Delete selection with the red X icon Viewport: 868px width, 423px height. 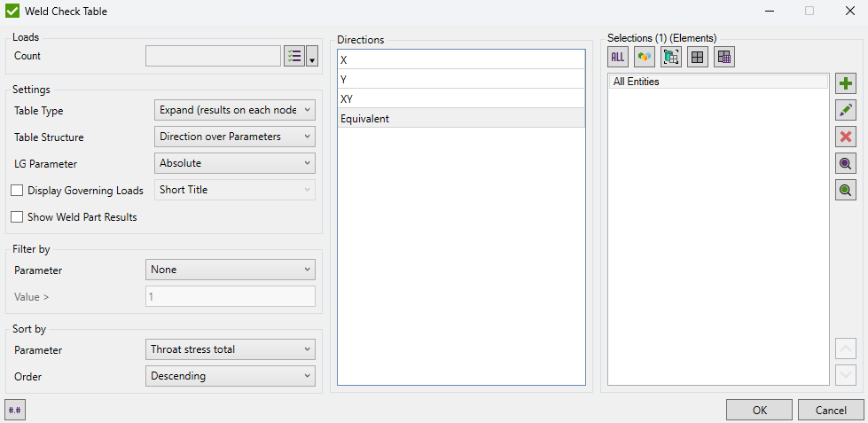click(846, 137)
